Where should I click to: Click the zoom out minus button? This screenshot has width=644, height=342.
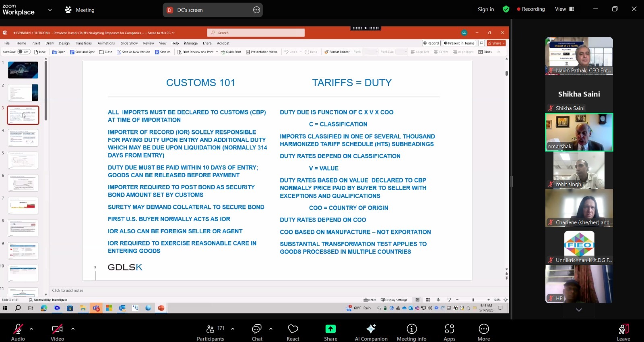(457, 300)
